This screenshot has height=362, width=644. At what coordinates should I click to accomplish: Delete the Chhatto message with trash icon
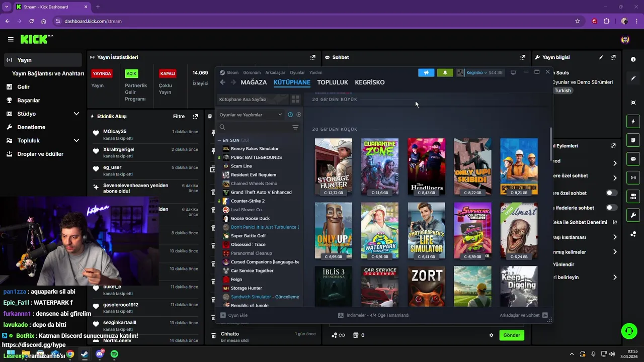(x=213, y=336)
